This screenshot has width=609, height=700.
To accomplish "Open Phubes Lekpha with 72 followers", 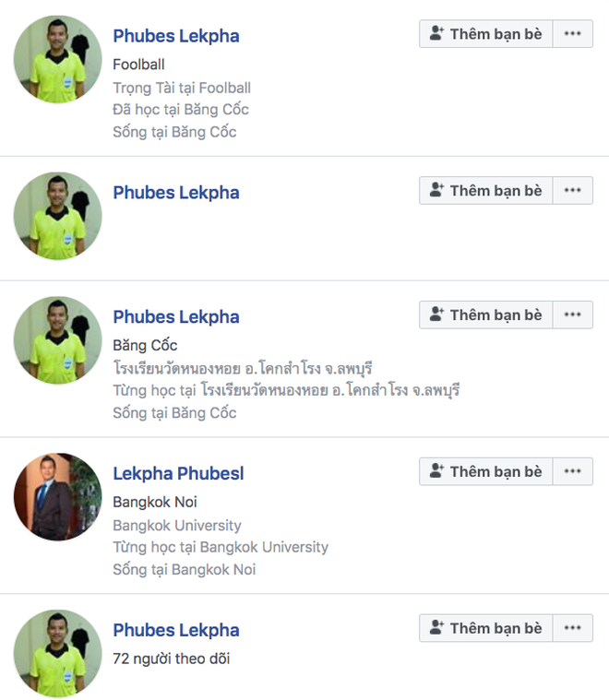I will click(175, 630).
